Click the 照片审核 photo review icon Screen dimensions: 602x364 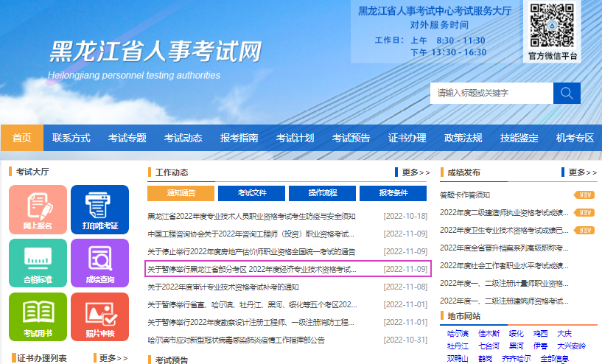coord(99,317)
